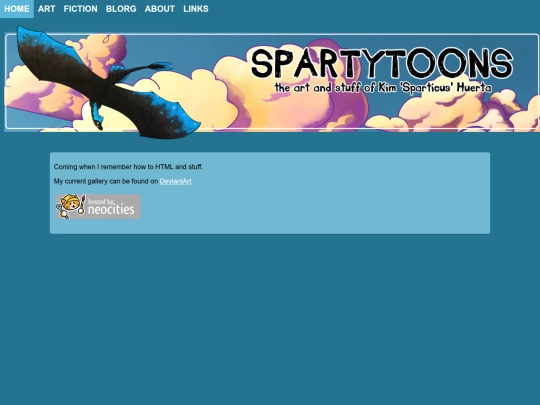The width and height of the screenshot is (540, 405).
Task: Click the hosted by neocities badge
Action: coord(98,206)
